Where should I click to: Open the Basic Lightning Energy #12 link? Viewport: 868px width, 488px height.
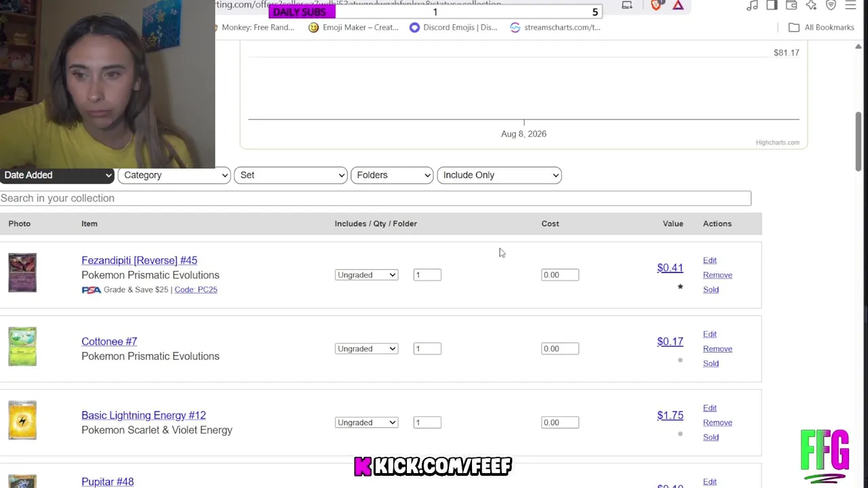point(144,415)
